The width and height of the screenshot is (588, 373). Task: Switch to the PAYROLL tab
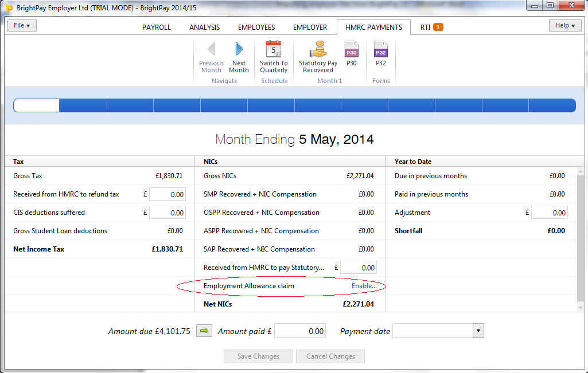click(157, 28)
